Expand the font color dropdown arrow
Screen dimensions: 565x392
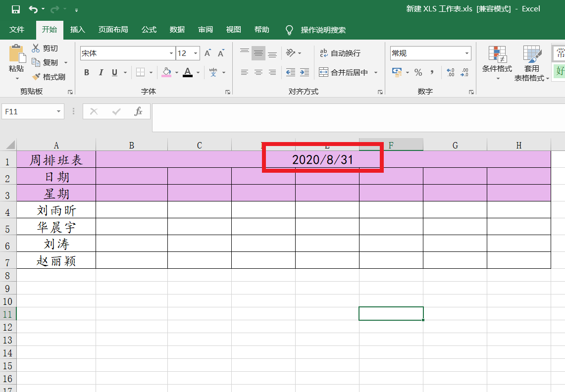[198, 72]
